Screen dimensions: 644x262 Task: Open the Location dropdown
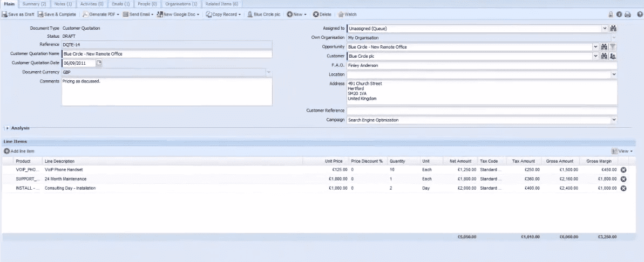613,74
